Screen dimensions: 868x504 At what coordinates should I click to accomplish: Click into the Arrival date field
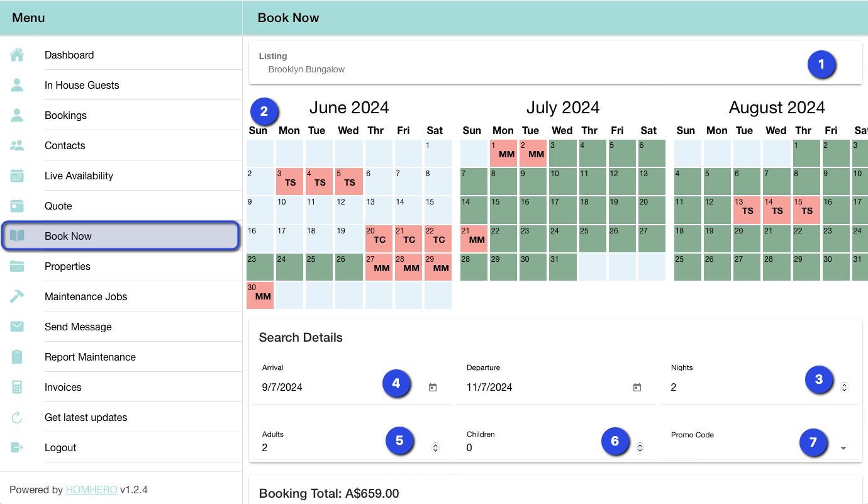(x=314, y=388)
